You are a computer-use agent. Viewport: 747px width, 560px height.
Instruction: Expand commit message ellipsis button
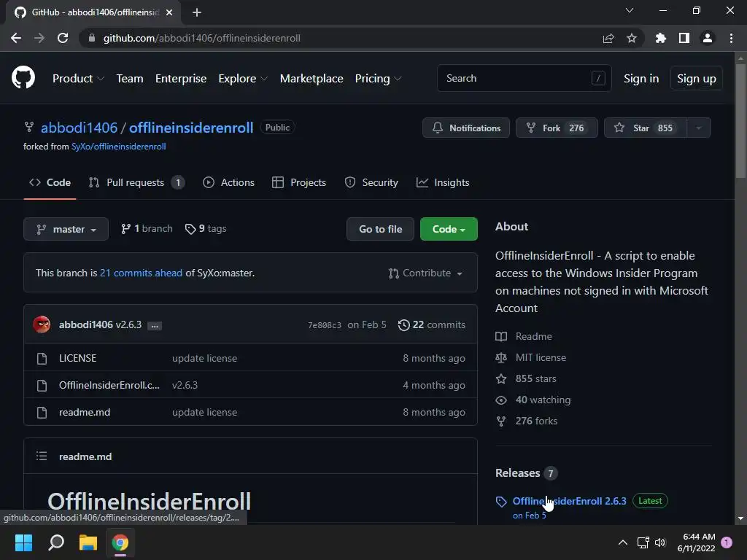coord(155,326)
